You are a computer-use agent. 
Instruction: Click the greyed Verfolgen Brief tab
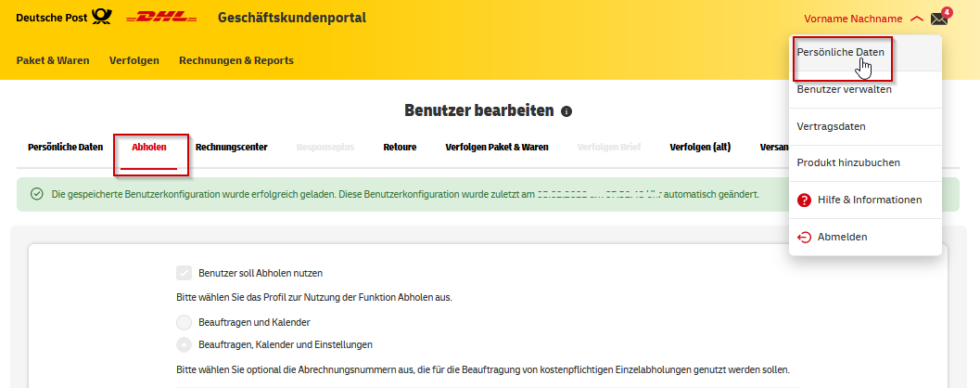tap(609, 148)
